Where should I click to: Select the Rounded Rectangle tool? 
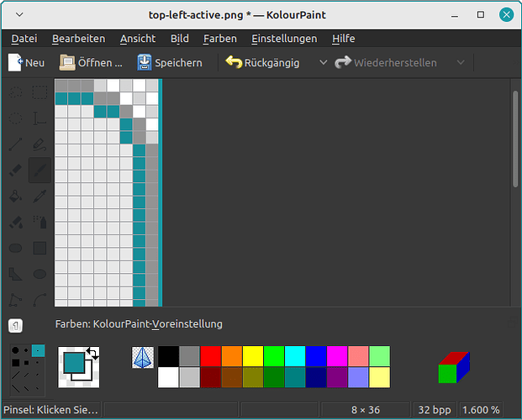[x=15, y=248]
